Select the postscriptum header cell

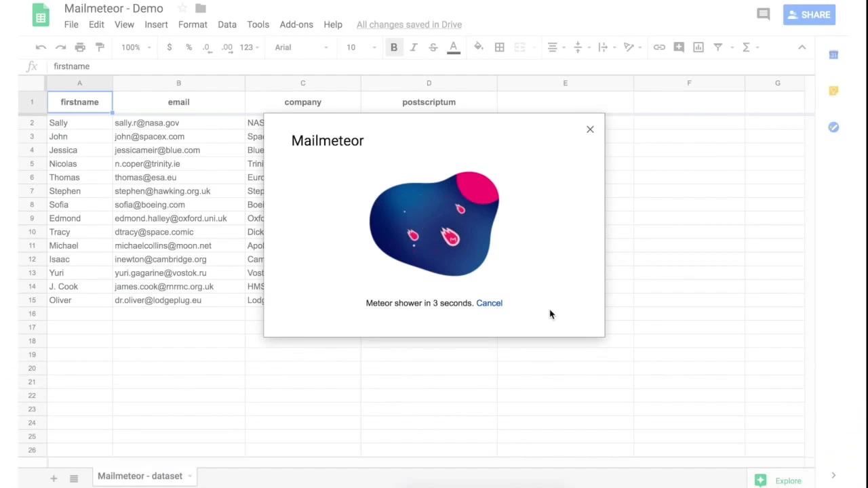pos(429,102)
